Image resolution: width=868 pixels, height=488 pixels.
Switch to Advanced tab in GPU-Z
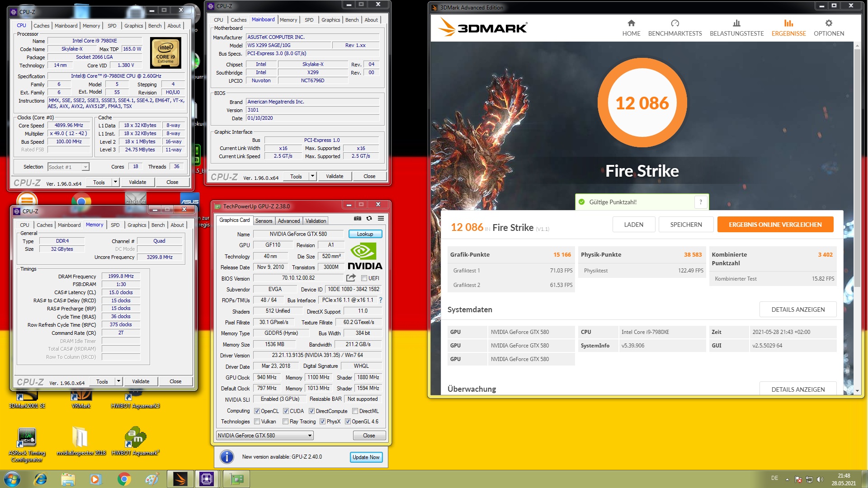[289, 221]
